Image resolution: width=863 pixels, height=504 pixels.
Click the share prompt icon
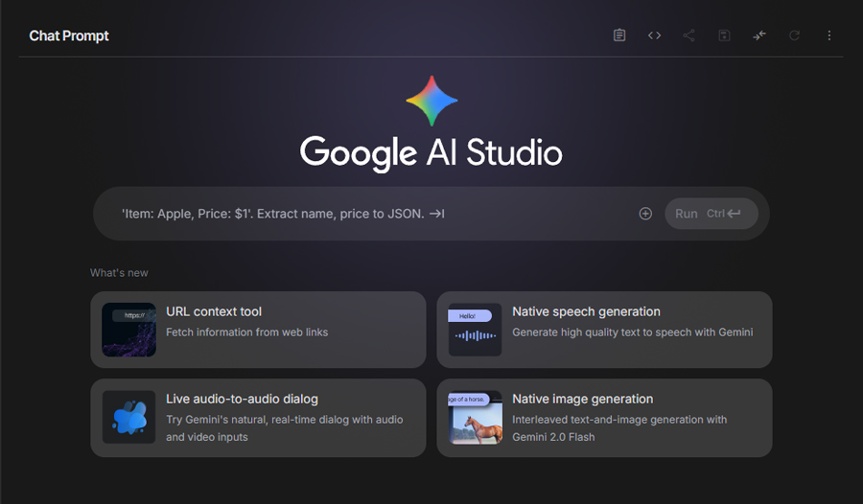pos(688,35)
